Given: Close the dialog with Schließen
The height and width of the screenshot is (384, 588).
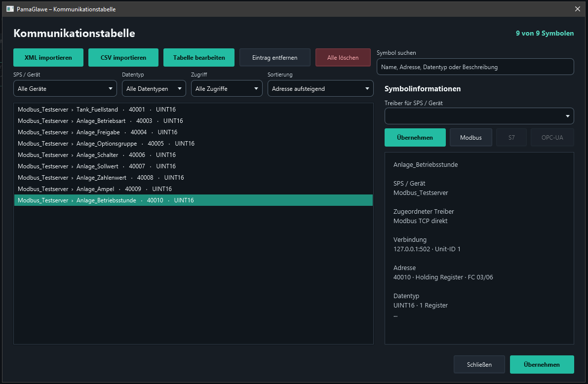Looking at the screenshot, I should (479, 364).
